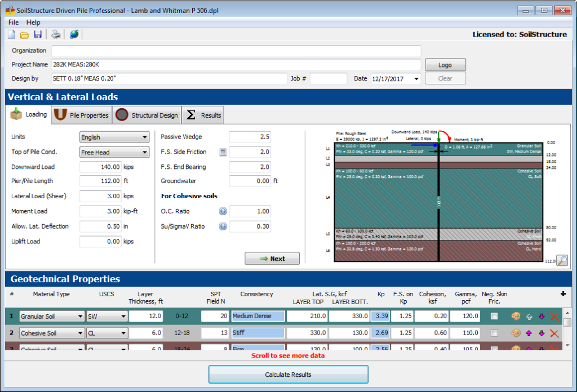Toggle Neg. Skin Friction for layer 1
577x392 pixels.
coord(494,317)
